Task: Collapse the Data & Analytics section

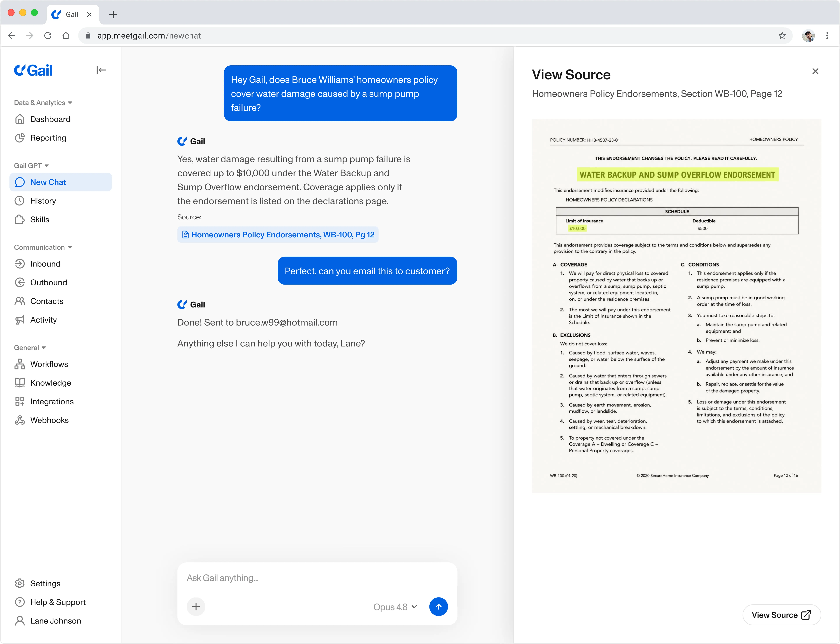Action: [x=70, y=103]
